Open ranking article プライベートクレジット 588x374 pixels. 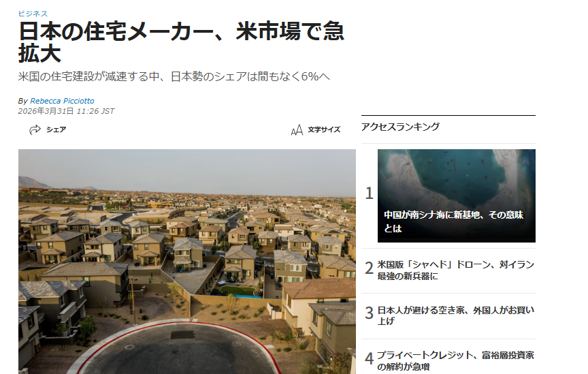pos(455,360)
